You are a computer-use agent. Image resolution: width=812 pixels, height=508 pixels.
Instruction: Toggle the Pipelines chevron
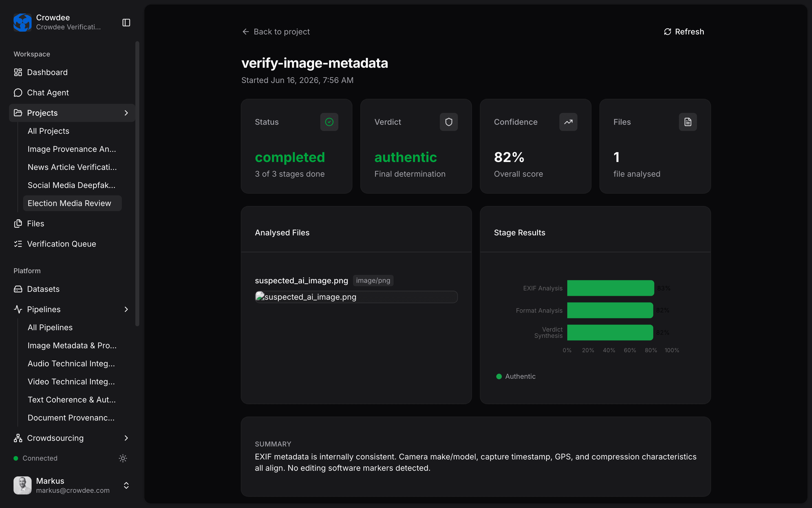pos(126,309)
